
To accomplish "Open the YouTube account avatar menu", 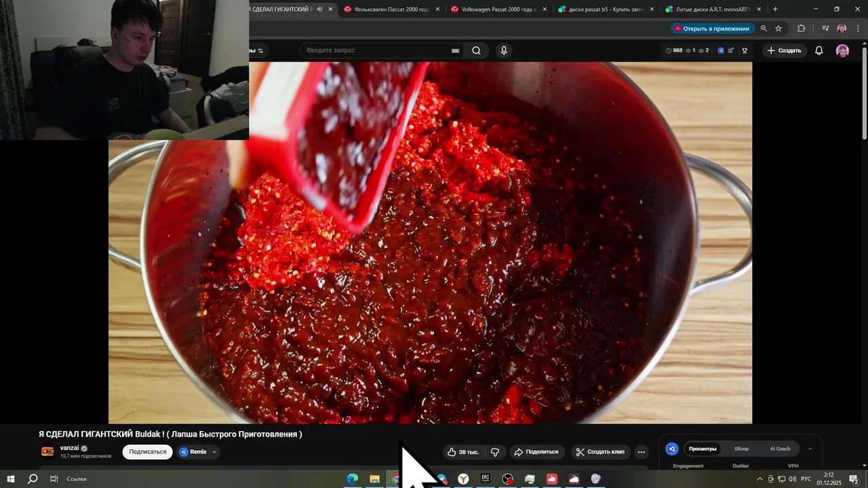I will pos(842,51).
